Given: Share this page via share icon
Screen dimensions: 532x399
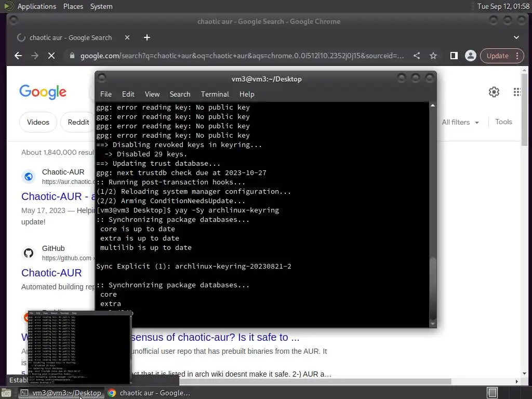Looking at the screenshot, I should (417, 56).
